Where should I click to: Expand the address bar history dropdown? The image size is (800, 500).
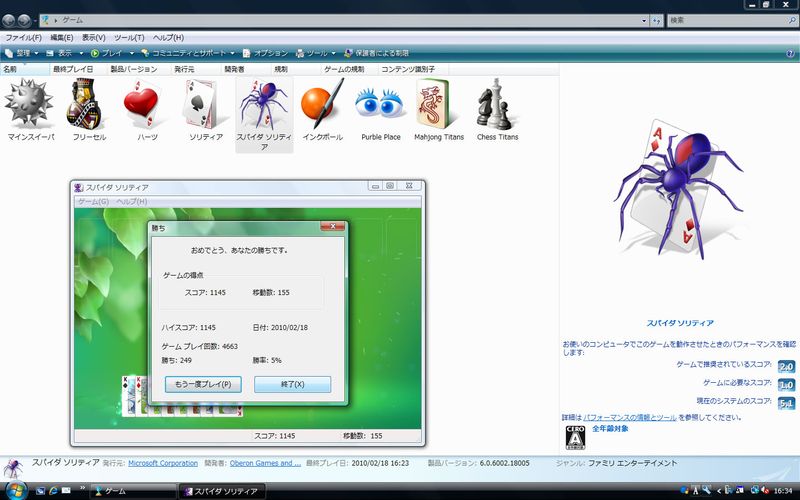point(644,20)
